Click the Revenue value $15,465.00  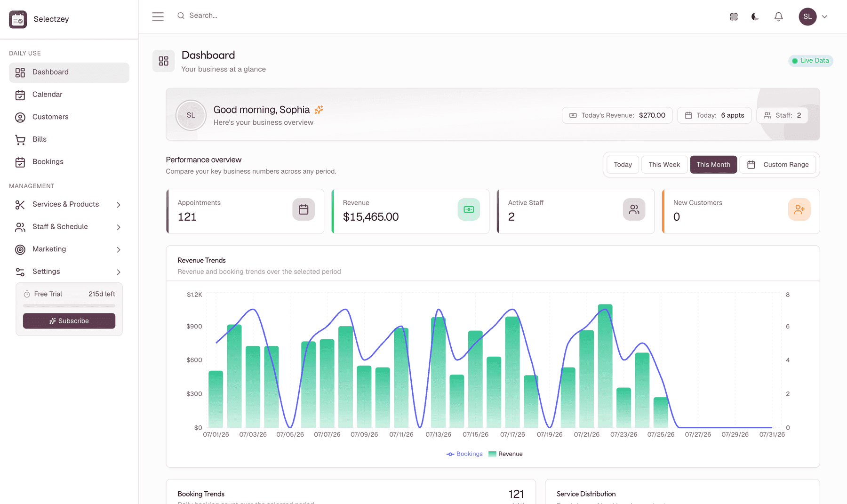[371, 217]
